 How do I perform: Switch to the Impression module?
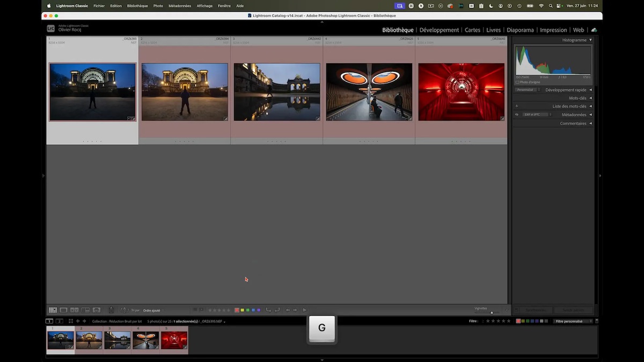(553, 30)
